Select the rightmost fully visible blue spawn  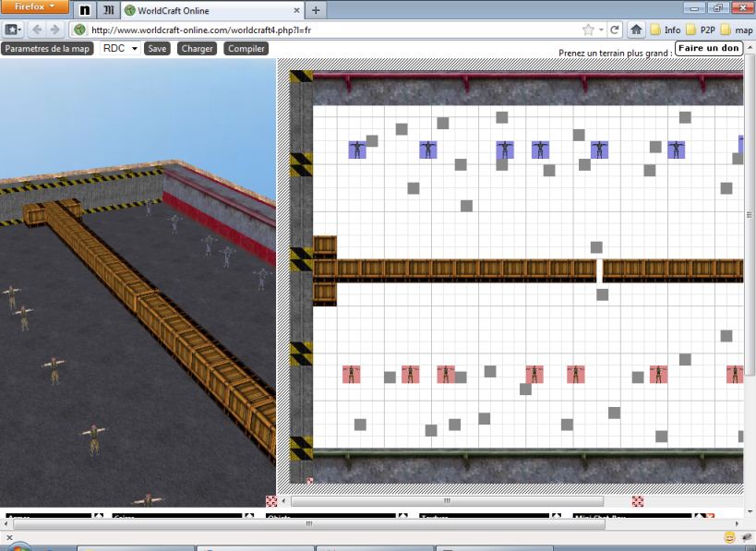pyautogui.click(x=676, y=150)
